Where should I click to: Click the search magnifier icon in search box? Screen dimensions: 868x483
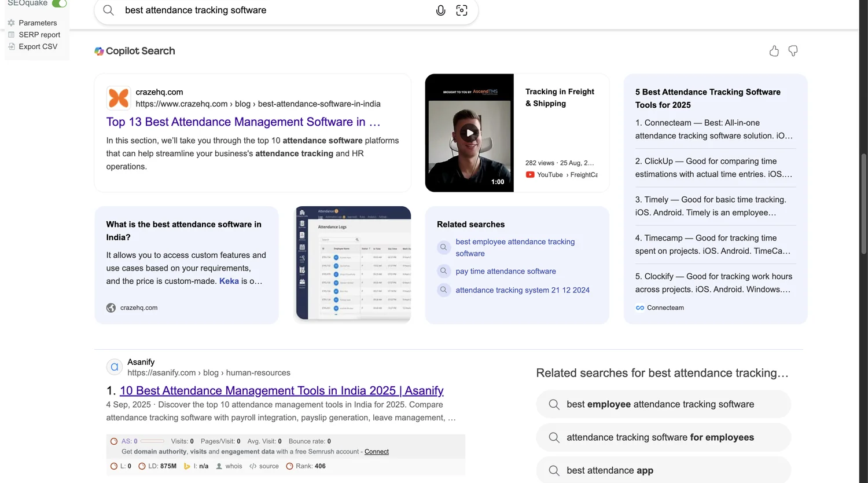[108, 10]
